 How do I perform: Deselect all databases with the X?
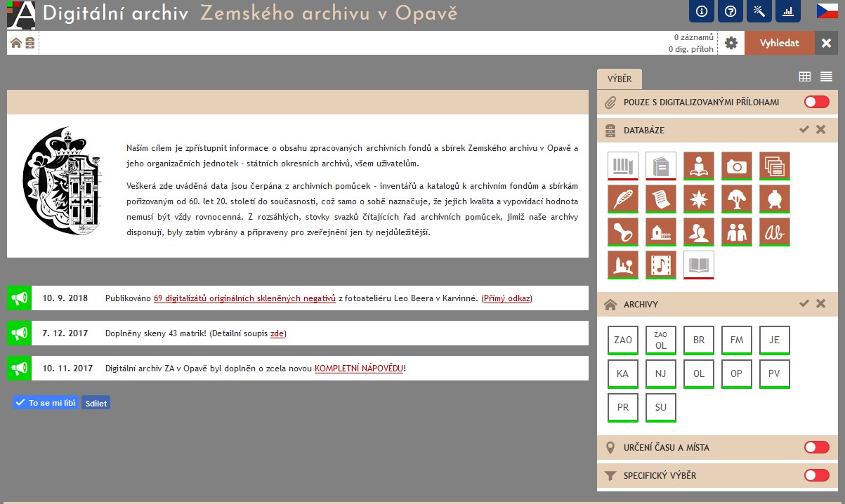(x=820, y=130)
